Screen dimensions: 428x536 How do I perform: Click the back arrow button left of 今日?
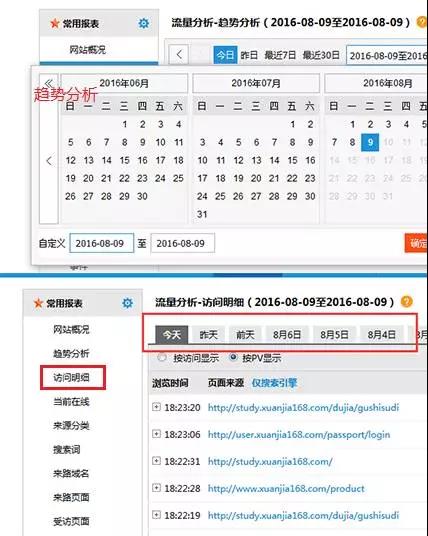[179, 54]
